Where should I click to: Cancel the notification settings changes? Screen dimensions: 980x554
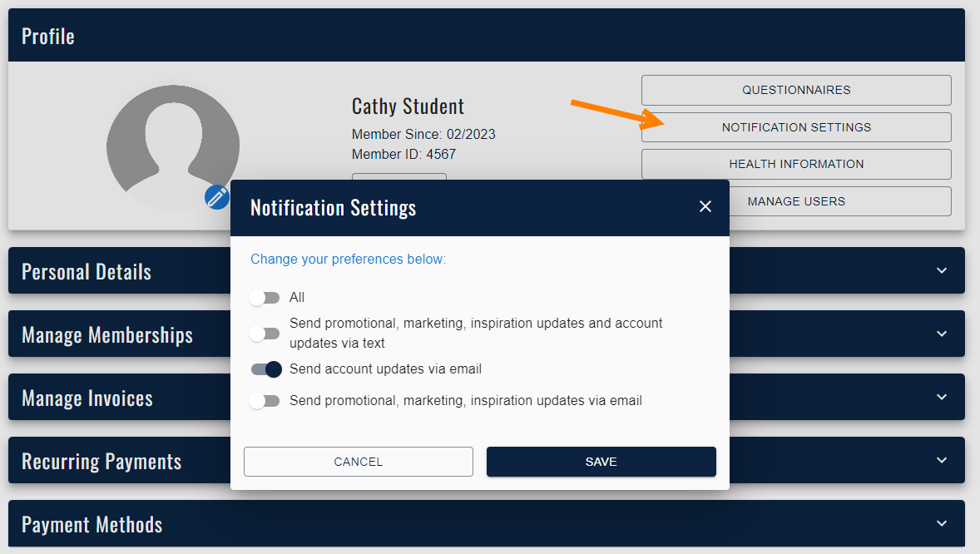(x=358, y=462)
